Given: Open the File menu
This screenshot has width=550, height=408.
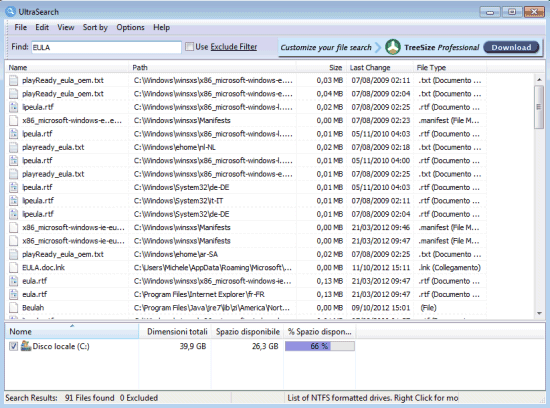Looking at the screenshot, I should tap(20, 27).
